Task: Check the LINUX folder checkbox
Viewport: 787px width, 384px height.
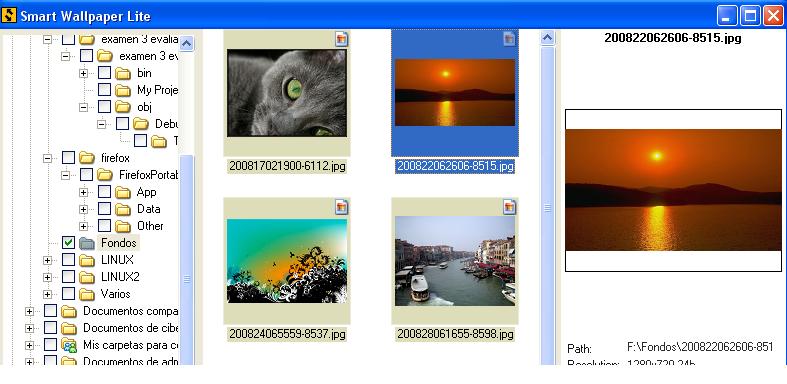Action: pyautogui.click(x=68, y=260)
